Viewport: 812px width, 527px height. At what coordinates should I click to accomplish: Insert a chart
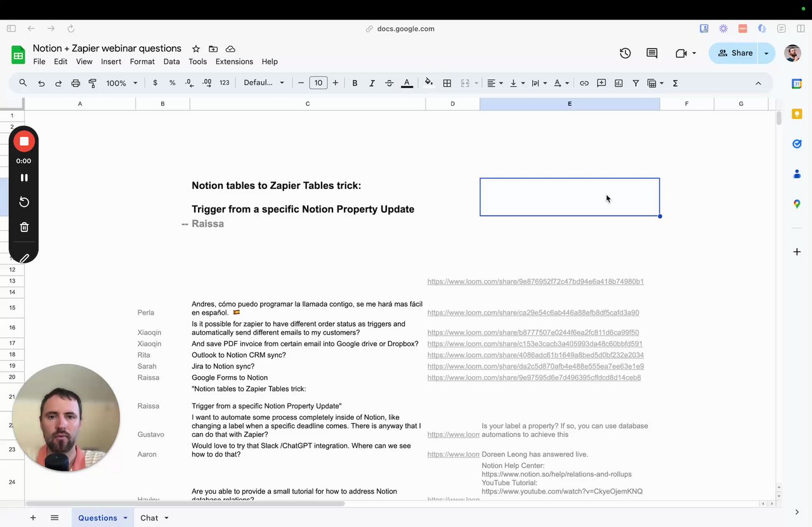coord(619,83)
